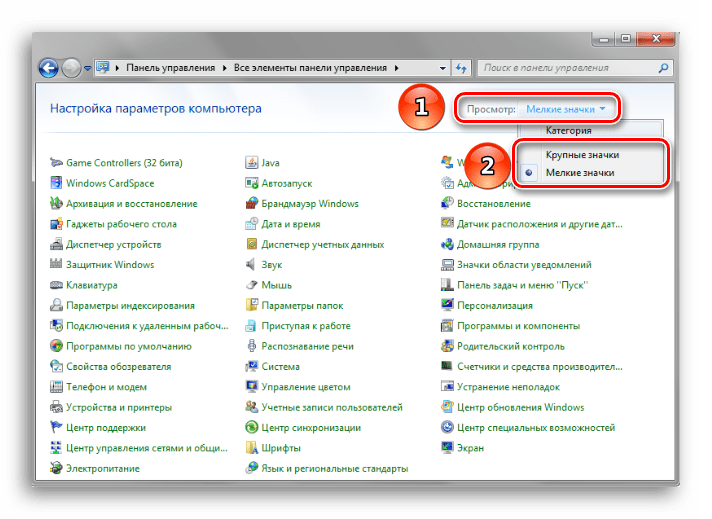Expand arrow after Панель управления breadcrumb

[x=224, y=68]
